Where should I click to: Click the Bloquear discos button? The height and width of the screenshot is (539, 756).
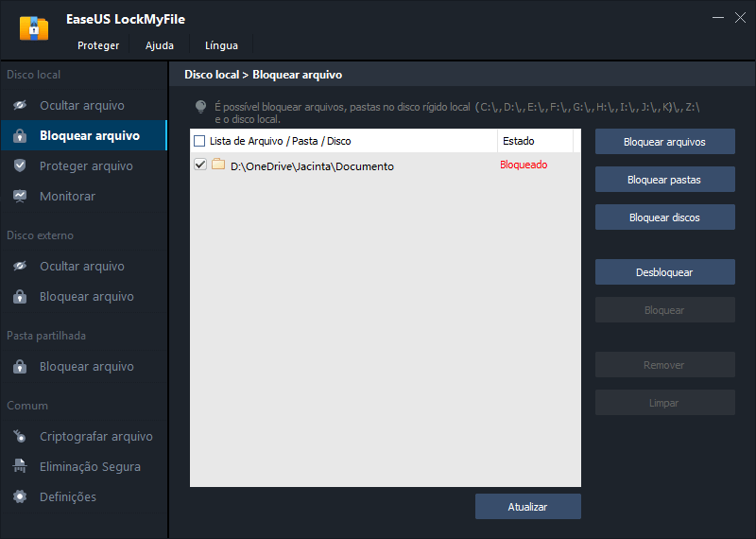[x=665, y=217]
